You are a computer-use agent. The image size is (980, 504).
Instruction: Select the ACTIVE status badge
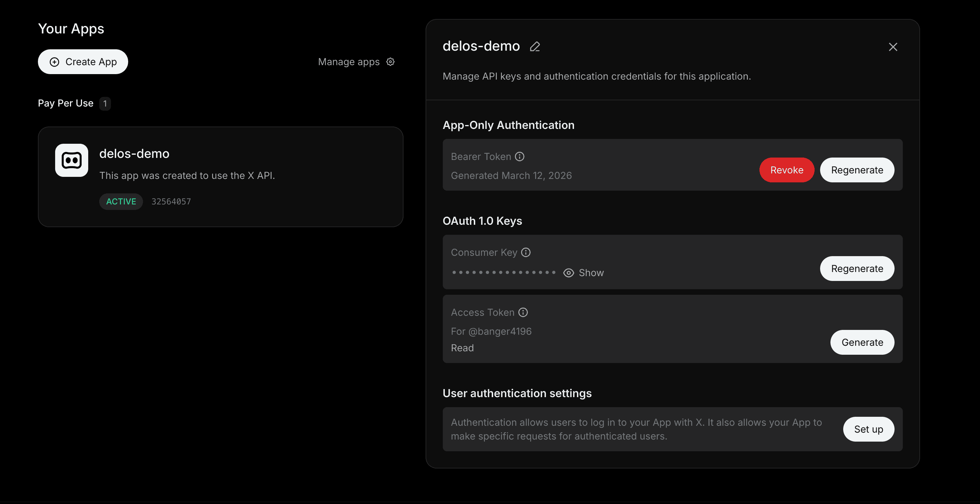tap(121, 201)
